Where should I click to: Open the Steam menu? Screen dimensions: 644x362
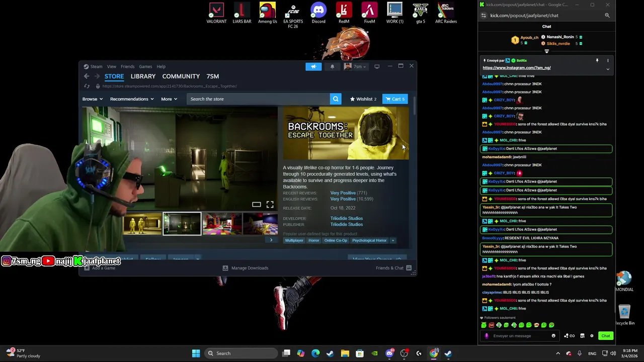click(93, 66)
